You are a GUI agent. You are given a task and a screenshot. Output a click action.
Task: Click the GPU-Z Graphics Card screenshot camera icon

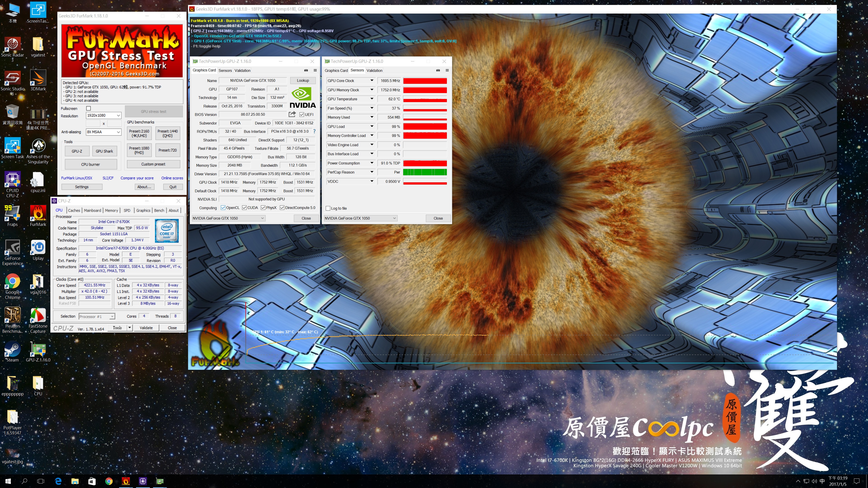click(306, 70)
